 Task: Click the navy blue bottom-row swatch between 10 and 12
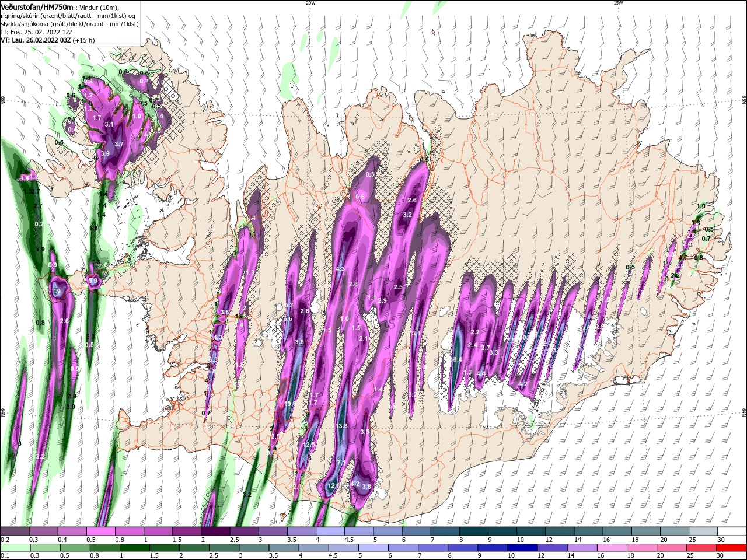(x=523, y=548)
